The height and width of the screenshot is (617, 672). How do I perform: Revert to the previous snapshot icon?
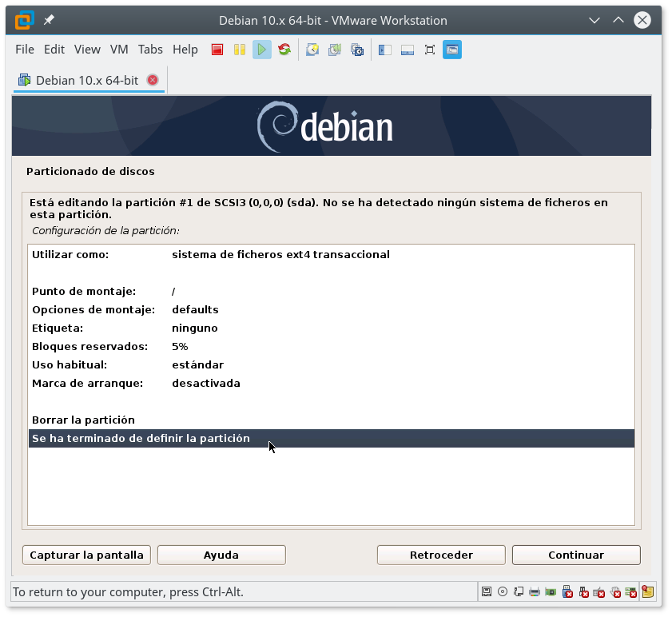[335, 50]
